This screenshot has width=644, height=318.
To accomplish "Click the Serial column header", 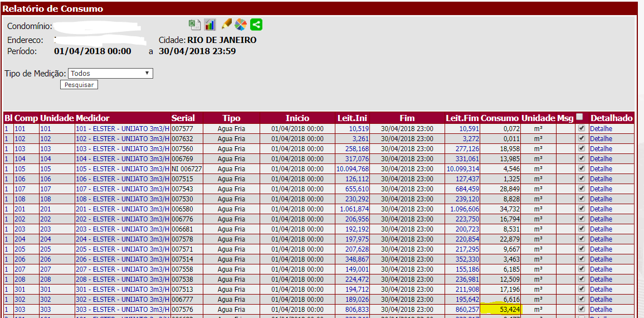I will (x=183, y=118).
